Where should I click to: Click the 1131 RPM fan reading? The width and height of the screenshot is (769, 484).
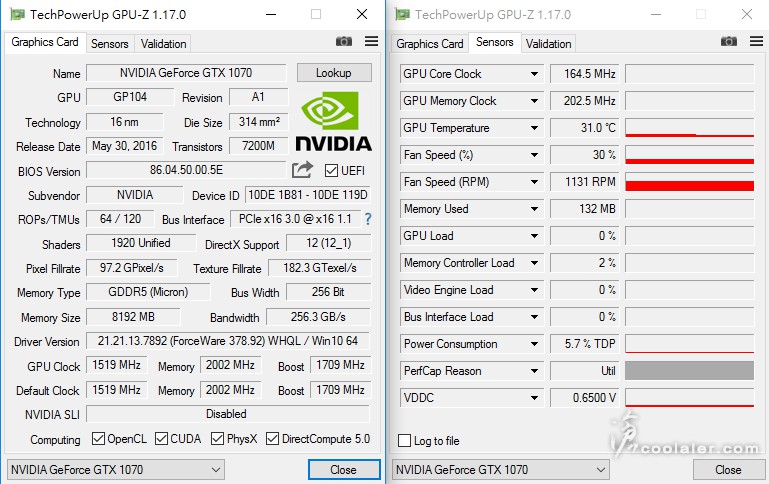pyautogui.click(x=585, y=182)
